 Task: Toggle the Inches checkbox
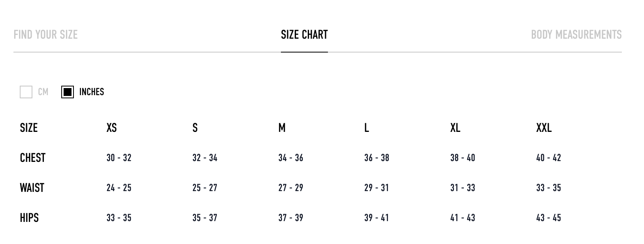pyautogui.click(x=68, y=92)
